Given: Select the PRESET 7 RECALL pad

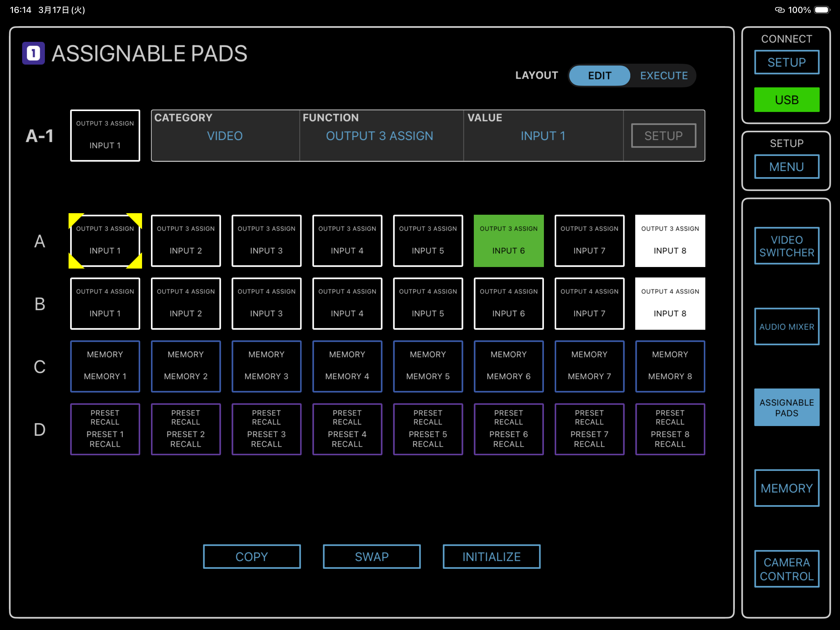Looking at the screenshot, I should pyautogui.click(x=589, y=429).
